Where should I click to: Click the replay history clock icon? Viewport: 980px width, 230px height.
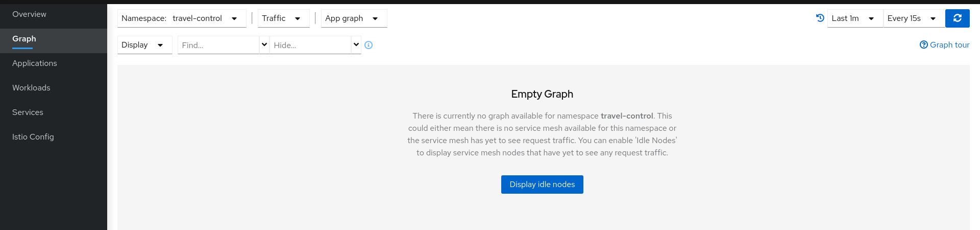pos(820,18)
